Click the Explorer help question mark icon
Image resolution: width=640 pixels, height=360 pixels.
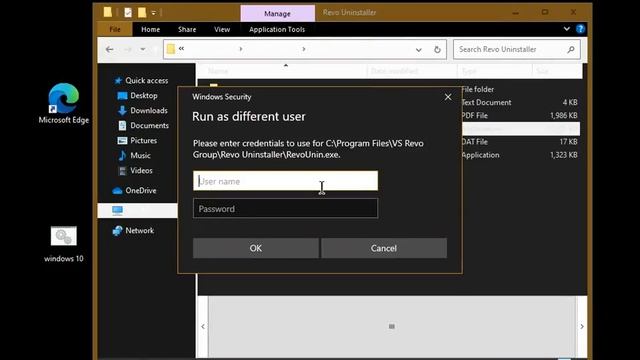(580, 29)
